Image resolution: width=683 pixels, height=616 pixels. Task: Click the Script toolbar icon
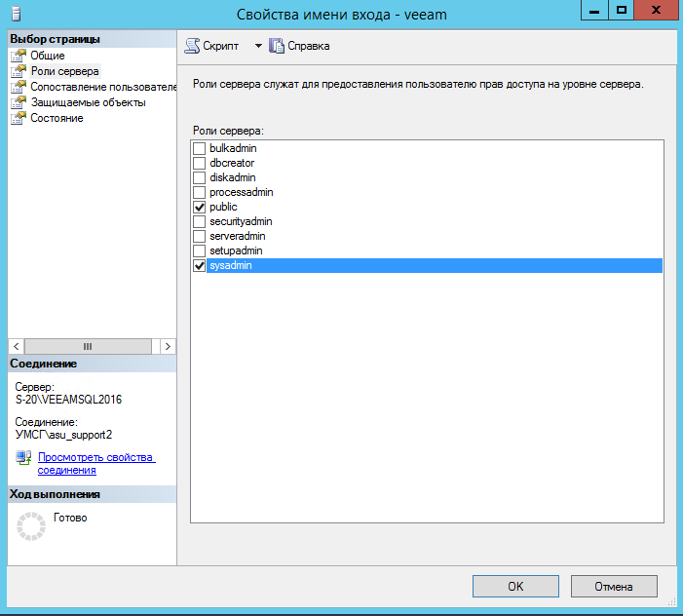(x=192, y=46)
